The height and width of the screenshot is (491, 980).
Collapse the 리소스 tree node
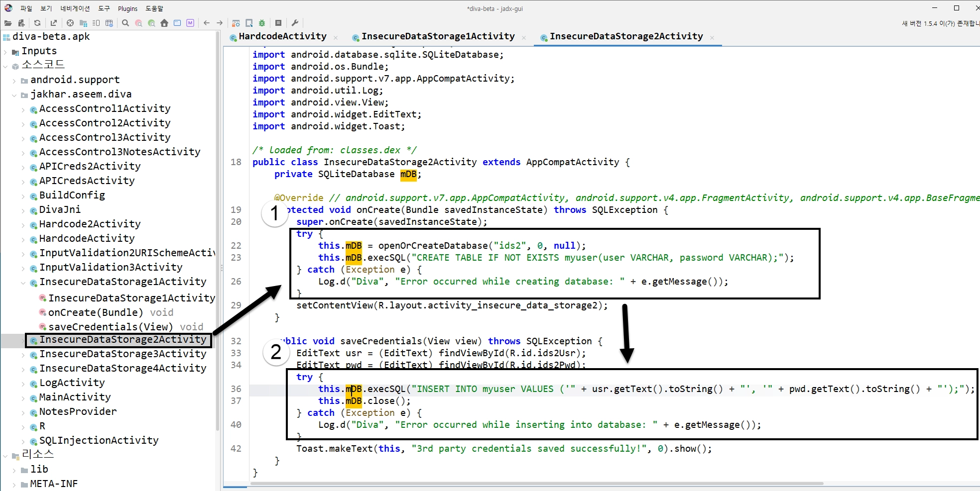5,456
